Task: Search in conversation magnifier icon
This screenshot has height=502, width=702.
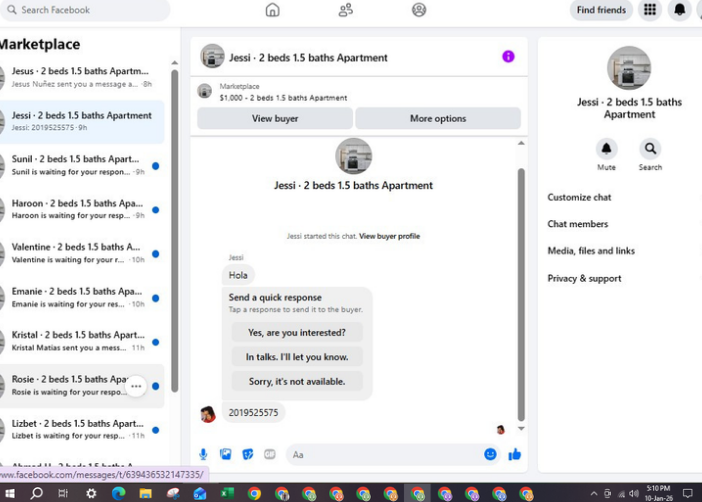Action: (x=650, y=149)
